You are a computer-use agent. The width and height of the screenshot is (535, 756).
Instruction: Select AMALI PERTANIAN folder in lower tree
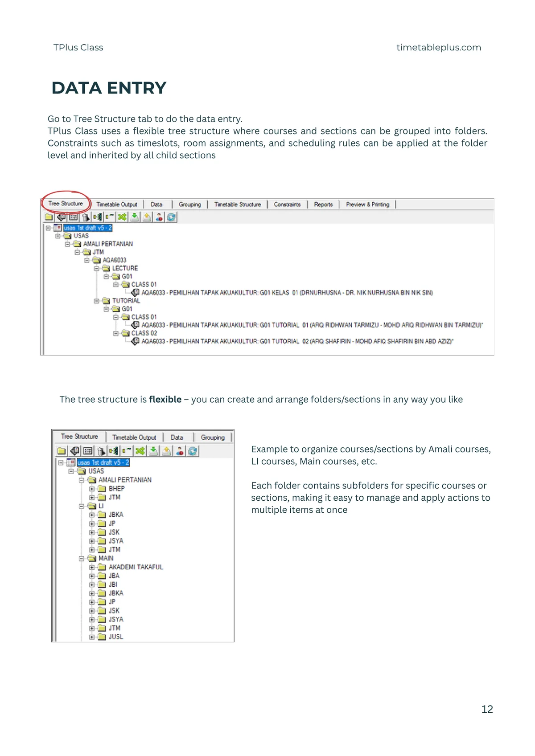(125, 480)
